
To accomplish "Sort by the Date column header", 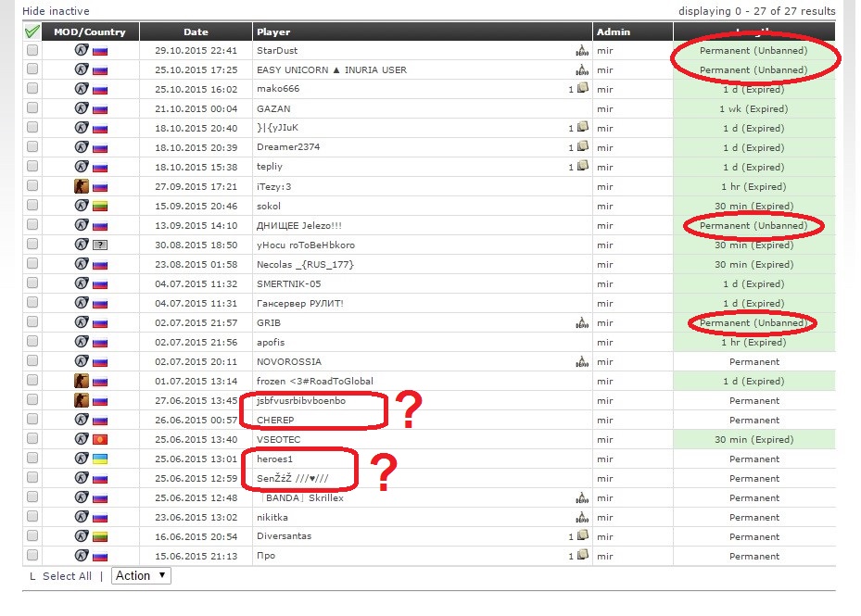I will [x=196, y=31].
